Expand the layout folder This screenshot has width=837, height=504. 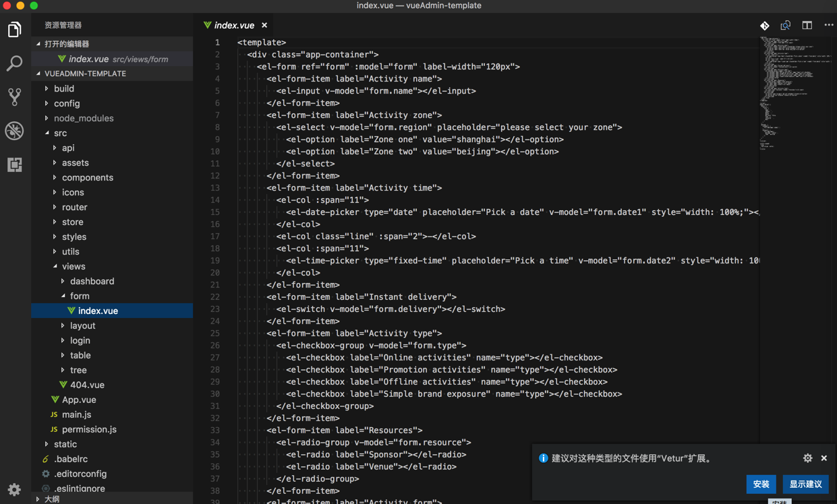pyautogui.click(x=63, y=325)
